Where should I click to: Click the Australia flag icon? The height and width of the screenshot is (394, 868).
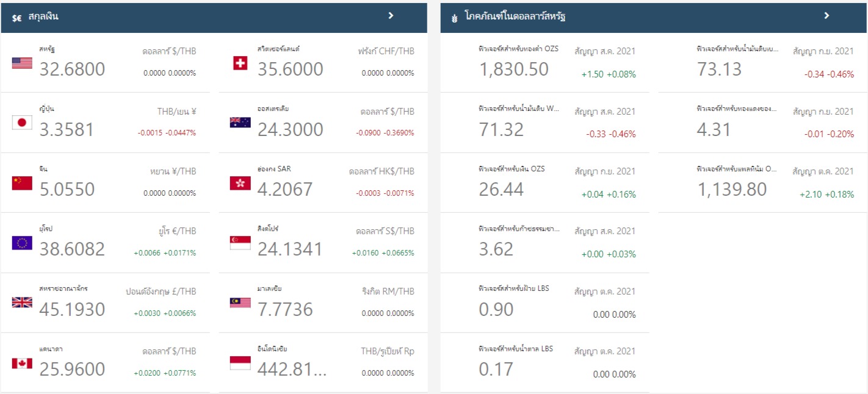(x=240, y=123)
